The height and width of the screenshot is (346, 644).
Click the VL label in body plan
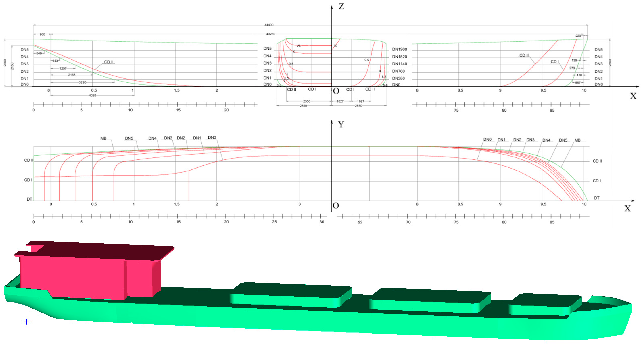299,46
